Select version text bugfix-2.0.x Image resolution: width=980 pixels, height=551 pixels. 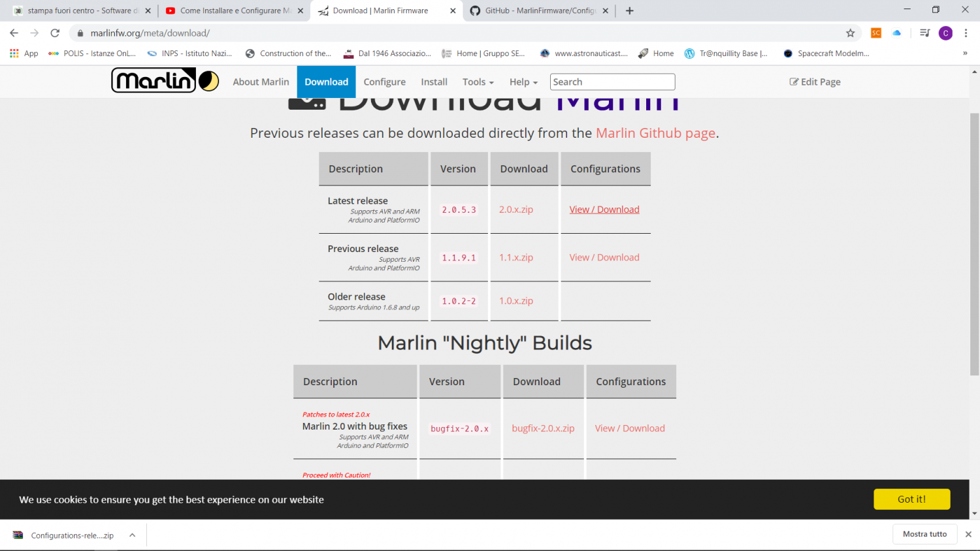pos(459,428)
